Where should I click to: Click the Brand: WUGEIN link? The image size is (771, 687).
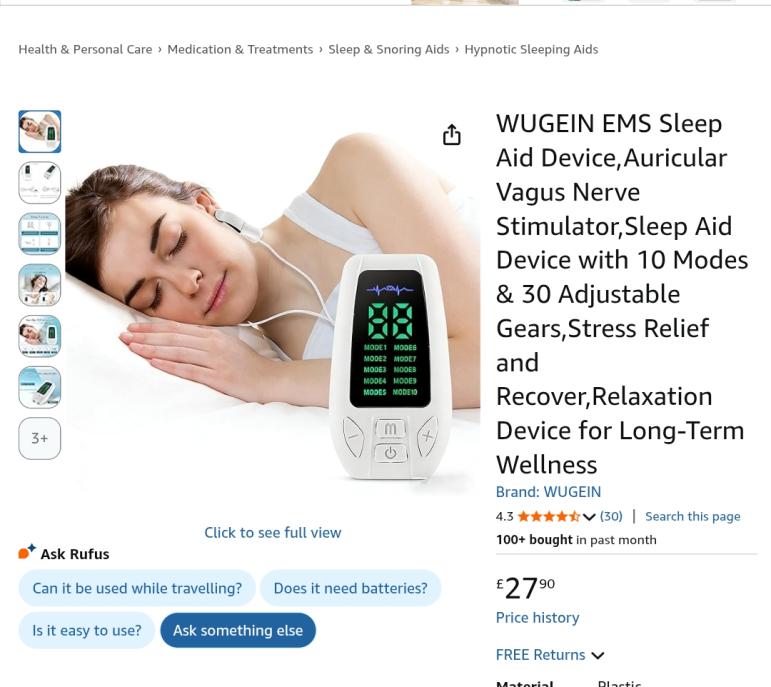[x=548, y=492]
